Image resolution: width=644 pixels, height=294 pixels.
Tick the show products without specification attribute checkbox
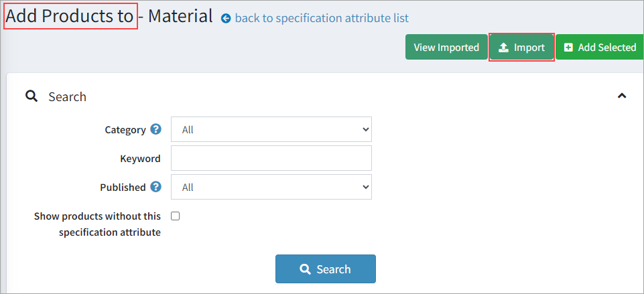pyautogui.click(x=176, y=216)
